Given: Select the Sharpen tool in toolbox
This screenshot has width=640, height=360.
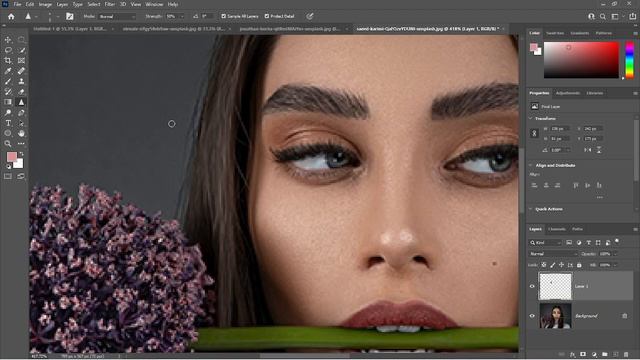Looking at the screenshot, I should click(x=21, y=102).
